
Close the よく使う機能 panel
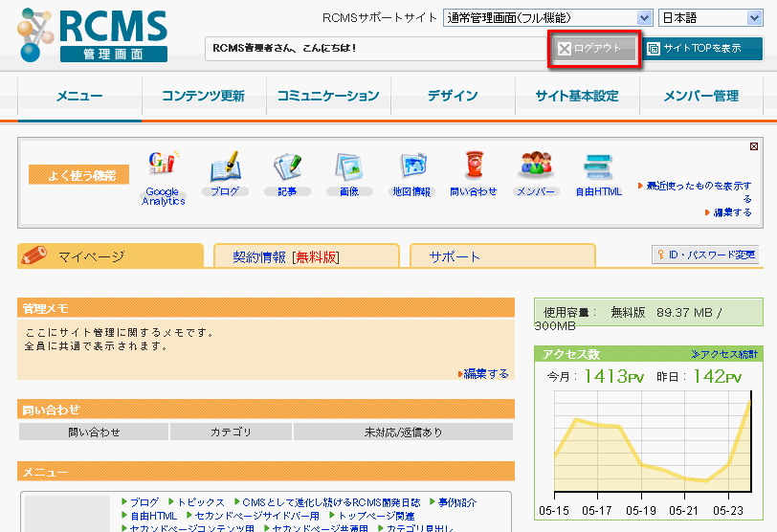coord(754,146)
